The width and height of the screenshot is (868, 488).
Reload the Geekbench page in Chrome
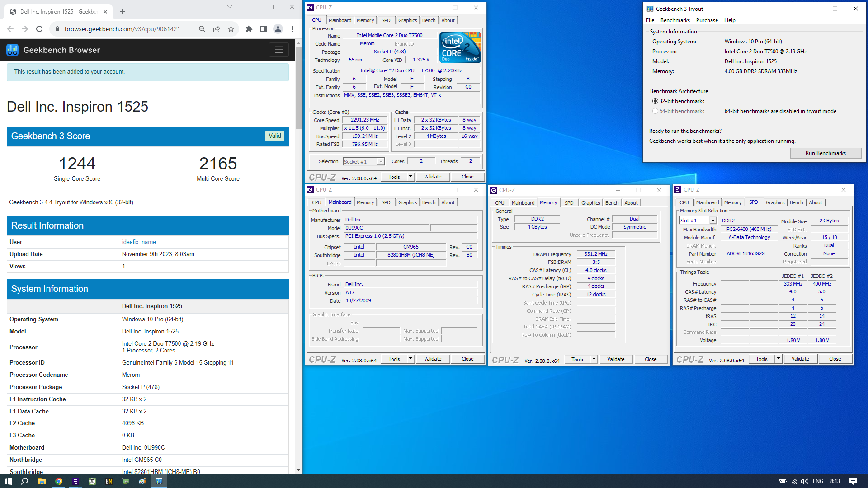(39, 29)
